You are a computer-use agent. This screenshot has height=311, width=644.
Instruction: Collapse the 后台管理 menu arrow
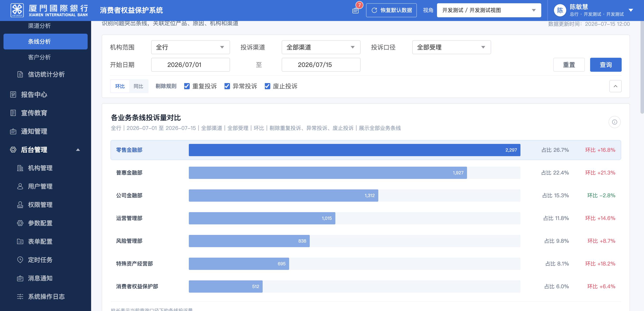pos(78,150)
